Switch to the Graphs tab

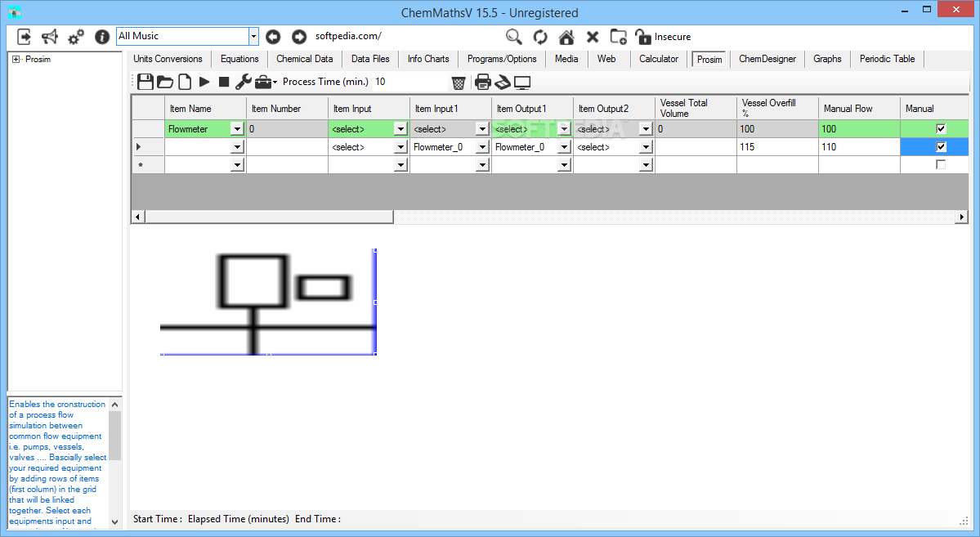pos(827,59)
